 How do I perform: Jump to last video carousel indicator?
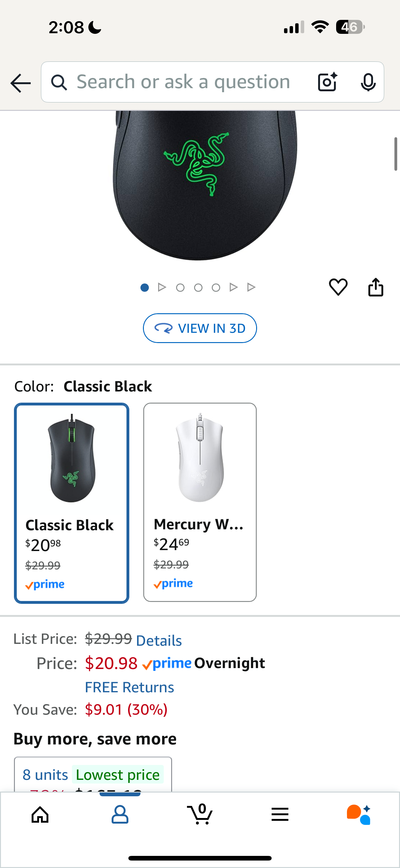pyautogui.click(x=251, y=287)
